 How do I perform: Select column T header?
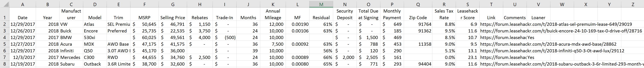491,4
